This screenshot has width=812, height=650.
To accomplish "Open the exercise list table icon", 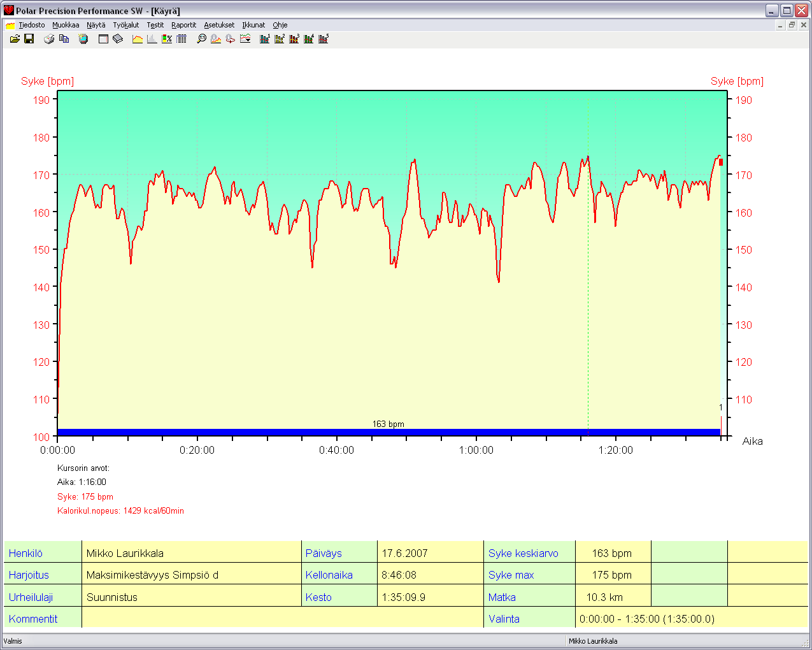I will click(x=182, y=39).
